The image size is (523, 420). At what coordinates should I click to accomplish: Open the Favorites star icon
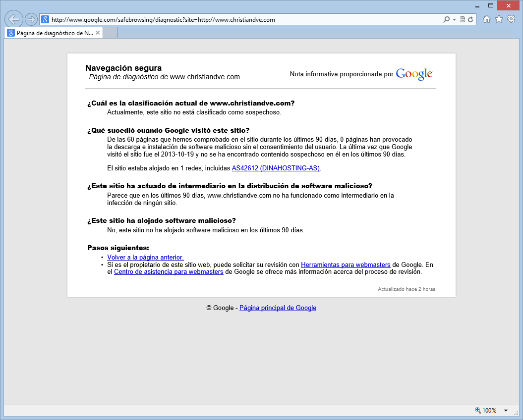(x=499, y=19)
